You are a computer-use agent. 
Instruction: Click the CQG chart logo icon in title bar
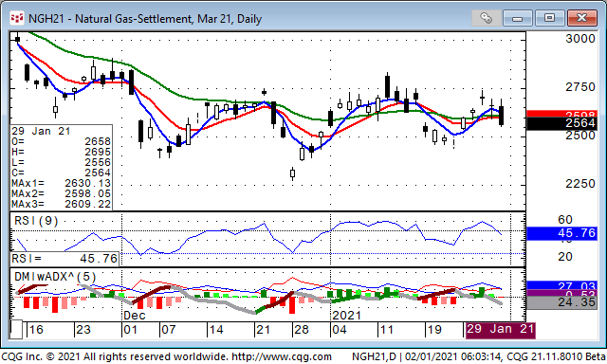click(17, 18)
